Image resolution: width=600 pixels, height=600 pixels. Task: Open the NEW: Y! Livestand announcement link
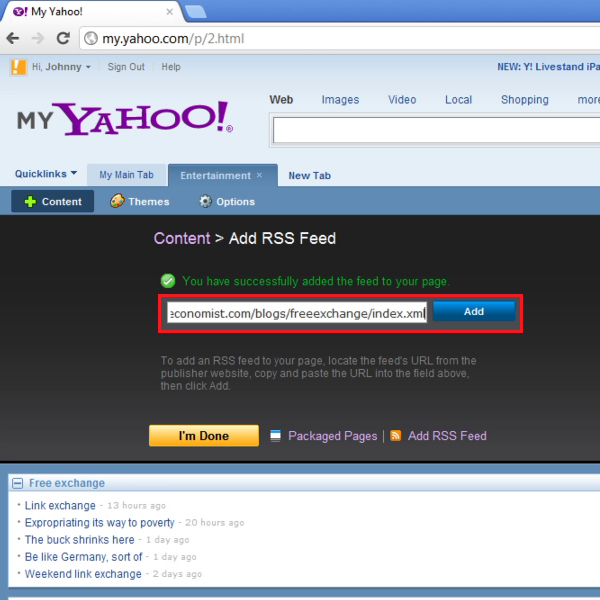(548, 67)
